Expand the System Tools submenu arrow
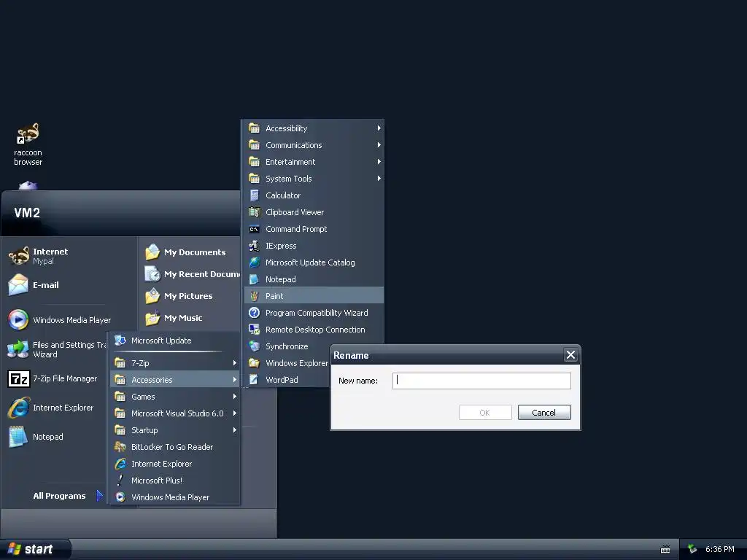 tap(379, 178)
